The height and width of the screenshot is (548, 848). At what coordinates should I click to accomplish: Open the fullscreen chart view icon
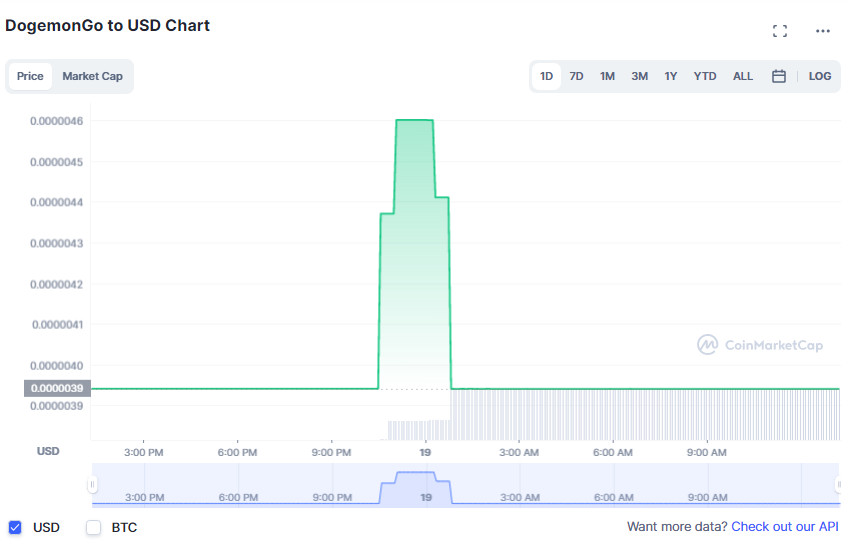[x=779, y=31]
